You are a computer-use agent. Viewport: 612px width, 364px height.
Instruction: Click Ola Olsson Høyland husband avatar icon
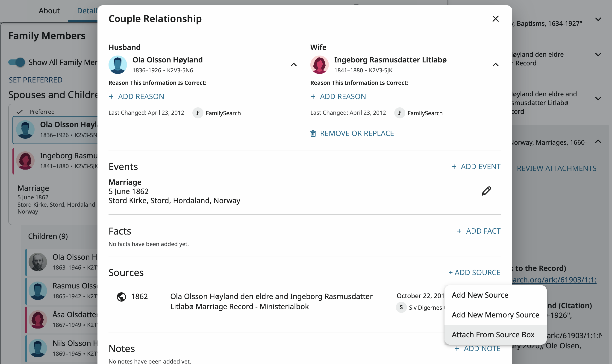pos(118,65)
